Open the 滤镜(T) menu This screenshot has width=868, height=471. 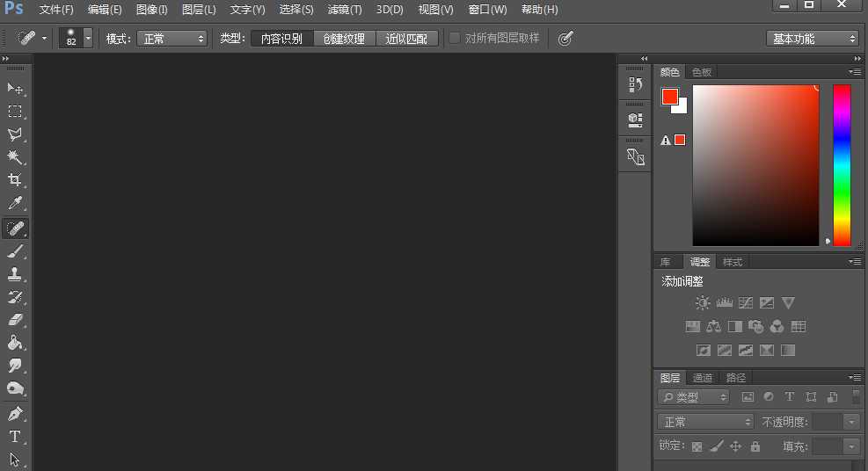click(344, 10)
